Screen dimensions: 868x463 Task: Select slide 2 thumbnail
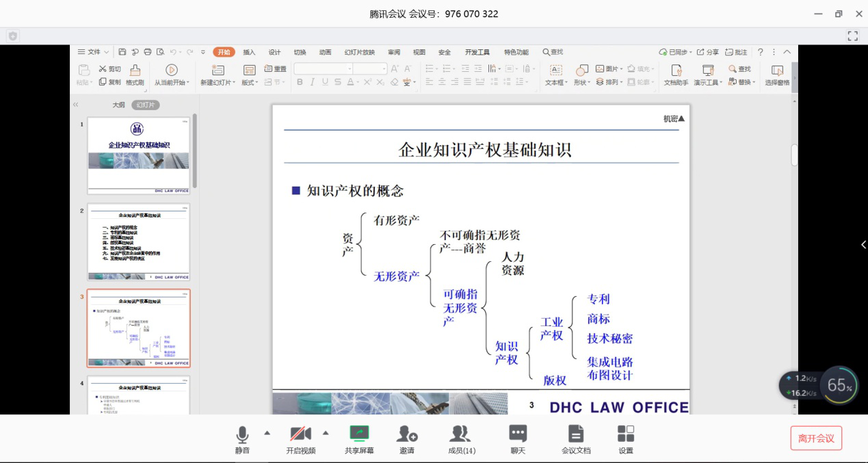click(139, 242)
